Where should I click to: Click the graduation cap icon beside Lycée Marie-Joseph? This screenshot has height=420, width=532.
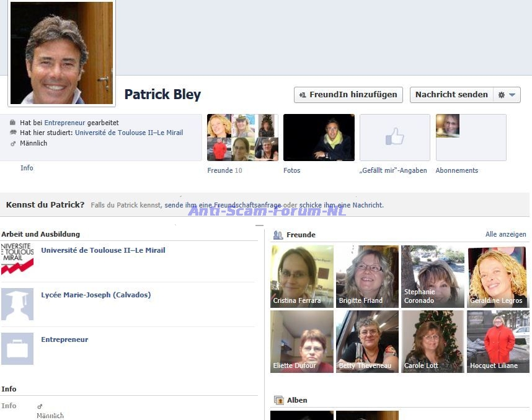point(17,304)
